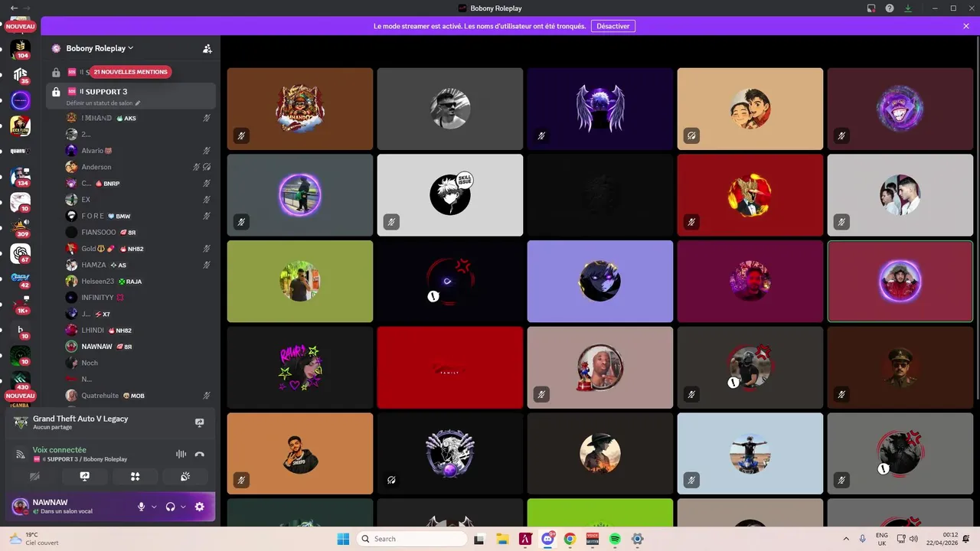Open the Help question mark icon

click(890, 8)
